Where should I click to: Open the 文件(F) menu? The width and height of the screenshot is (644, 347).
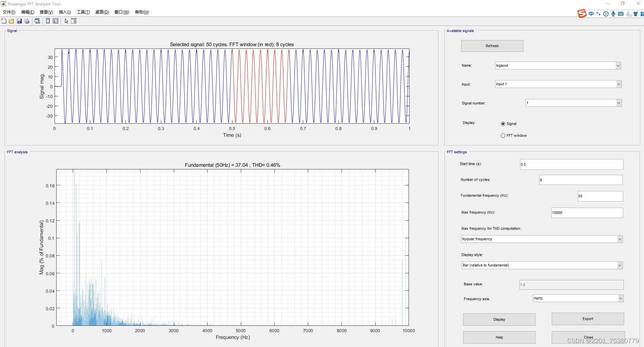click(9, 12)
